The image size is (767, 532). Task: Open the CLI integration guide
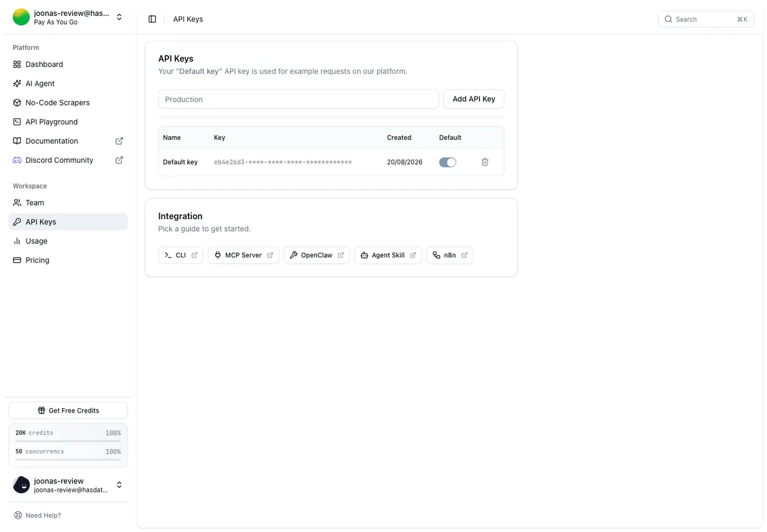coord(181,255)
